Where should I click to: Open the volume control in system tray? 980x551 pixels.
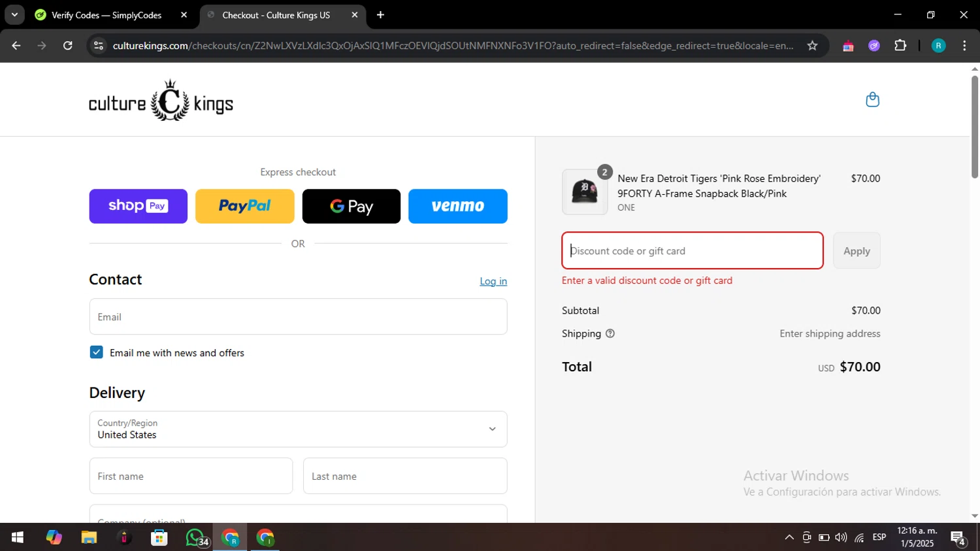point(841,537)
